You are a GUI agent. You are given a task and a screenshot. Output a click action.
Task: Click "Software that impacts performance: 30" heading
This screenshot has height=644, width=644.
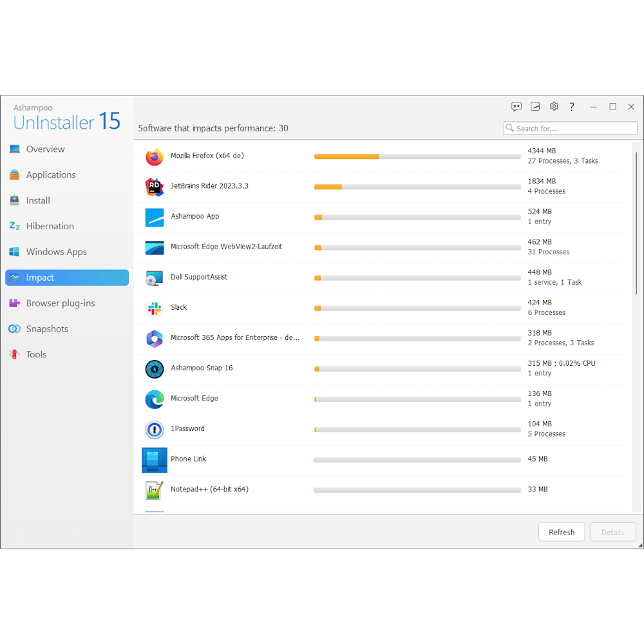(x=213, y=128)
